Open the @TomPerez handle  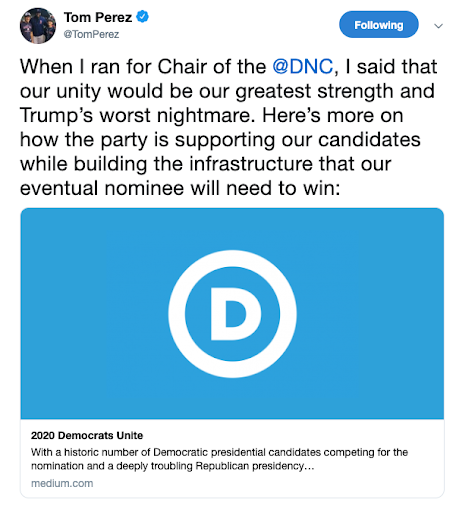coord(91,34)
